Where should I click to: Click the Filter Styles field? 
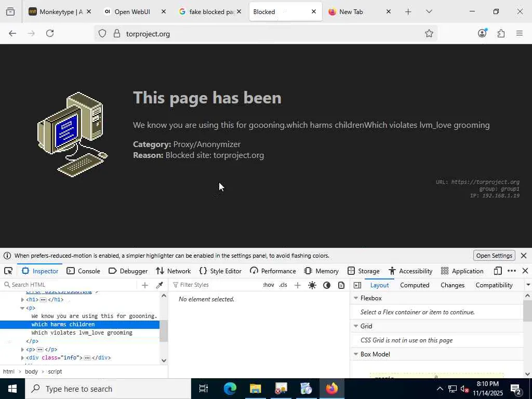coord(216,285)
